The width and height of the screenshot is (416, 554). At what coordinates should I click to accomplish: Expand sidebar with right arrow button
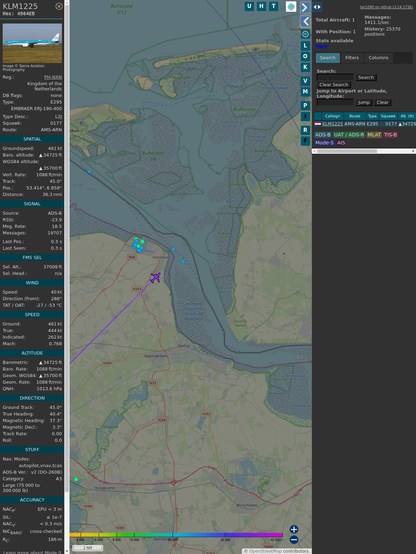pyautogui.click(x=305, y=7)
